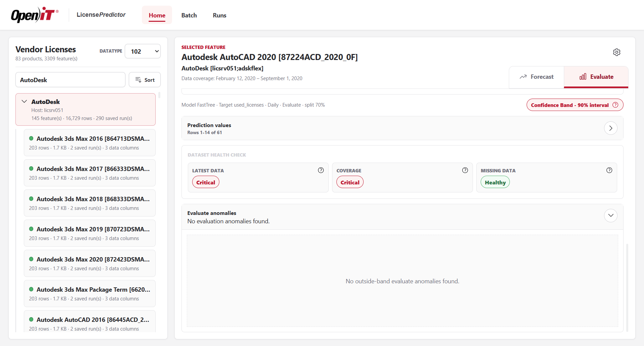This screenshot has height=346, width=644.
Task: Click the 'No outside-band evaluate anomalies found' text
Action: click(402, 281)
